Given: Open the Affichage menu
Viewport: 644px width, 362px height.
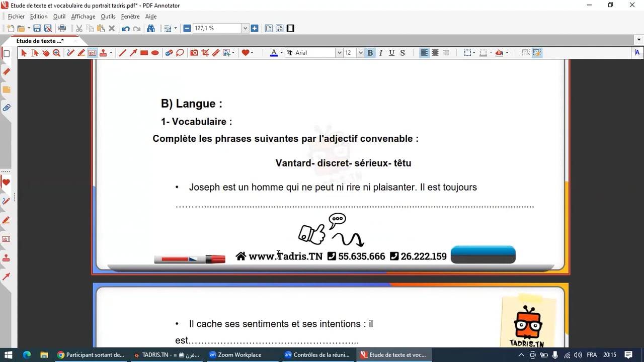Looking at the screenshot, I should (83, 17).
